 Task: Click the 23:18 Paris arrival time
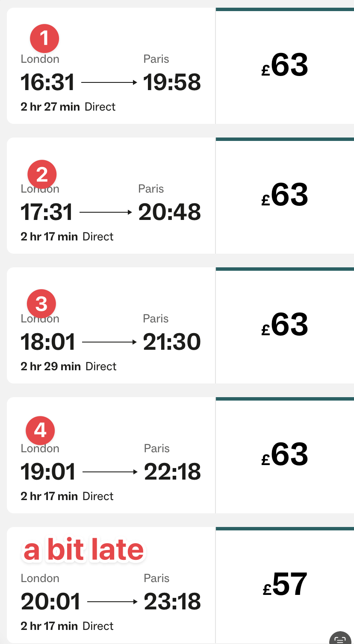coord(172,602)
